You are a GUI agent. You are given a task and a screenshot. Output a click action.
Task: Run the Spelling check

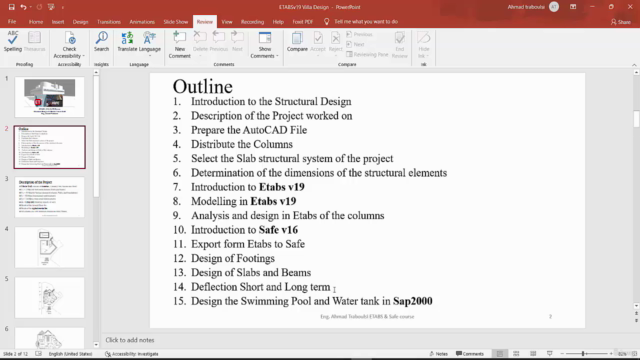(13, 42)
